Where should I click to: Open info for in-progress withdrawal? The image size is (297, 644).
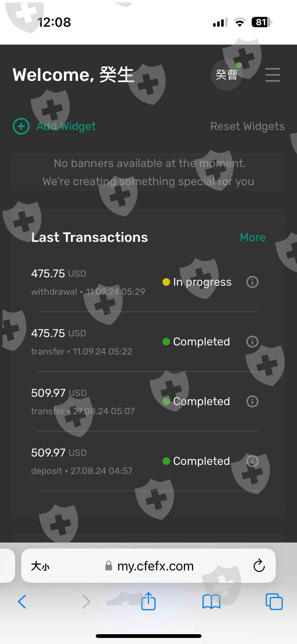(252, 282)
